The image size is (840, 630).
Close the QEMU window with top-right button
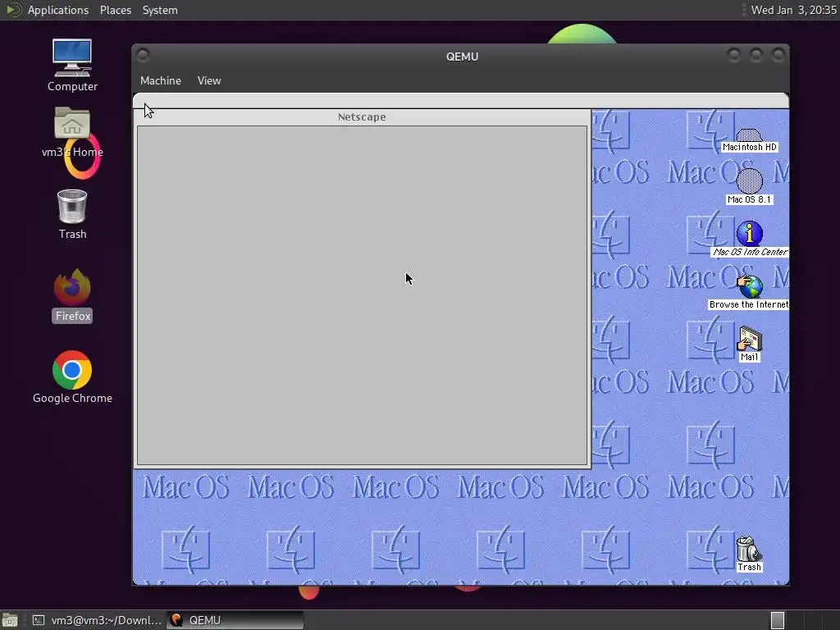(778, 55)
